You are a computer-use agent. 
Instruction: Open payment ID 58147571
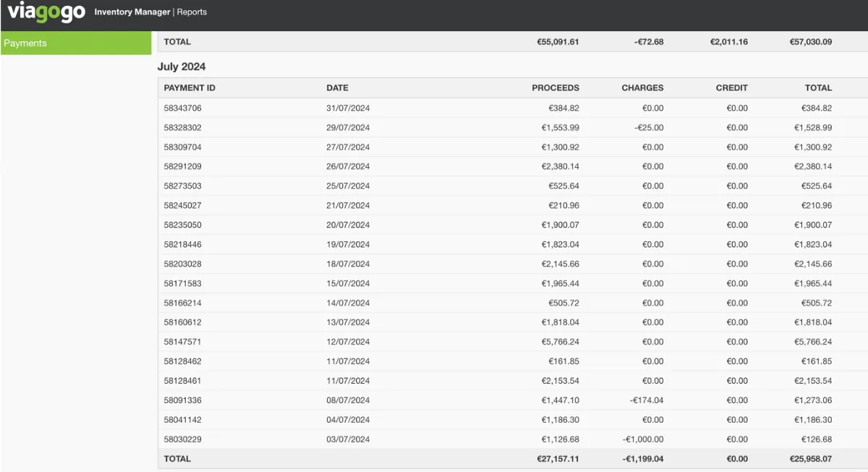pos(182,342)
